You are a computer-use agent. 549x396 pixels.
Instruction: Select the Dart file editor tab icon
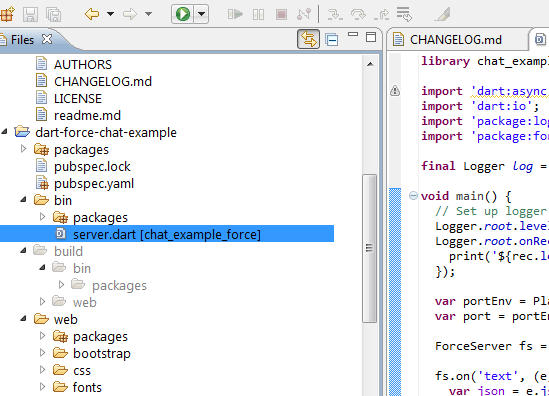(x=540, y=39)
